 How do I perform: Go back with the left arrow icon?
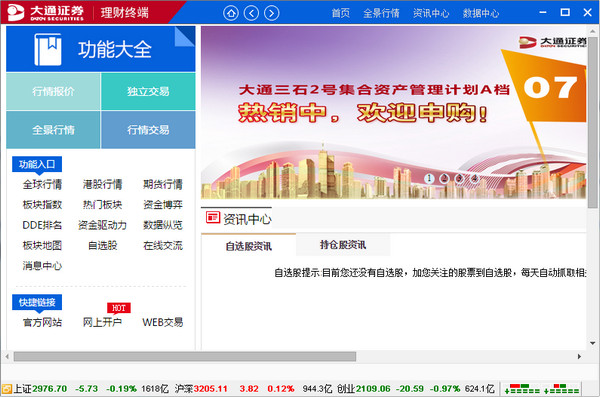click(251, 13)
